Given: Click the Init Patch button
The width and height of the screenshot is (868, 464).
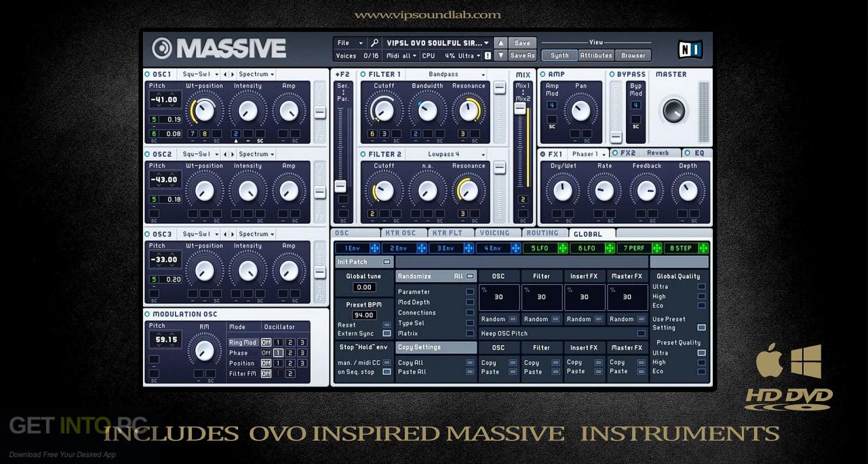Looking at the screenshot, I should 364,262.
